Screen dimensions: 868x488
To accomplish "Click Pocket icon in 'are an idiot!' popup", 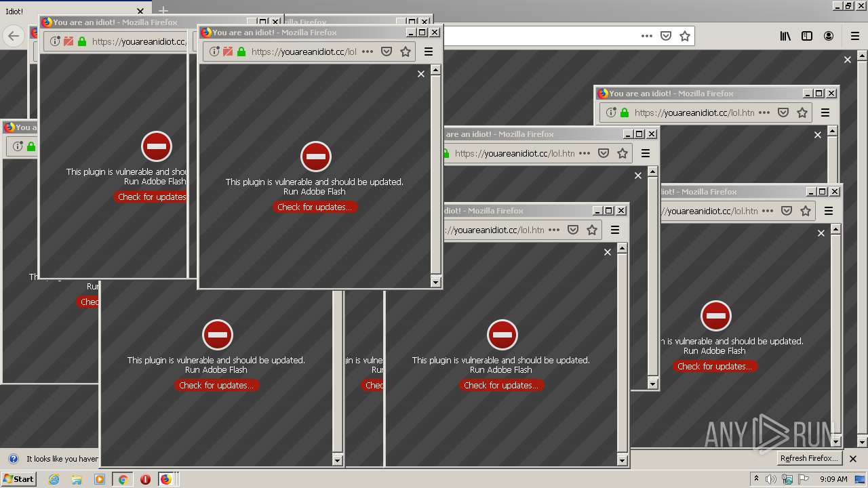I will (x=604, y=153).
